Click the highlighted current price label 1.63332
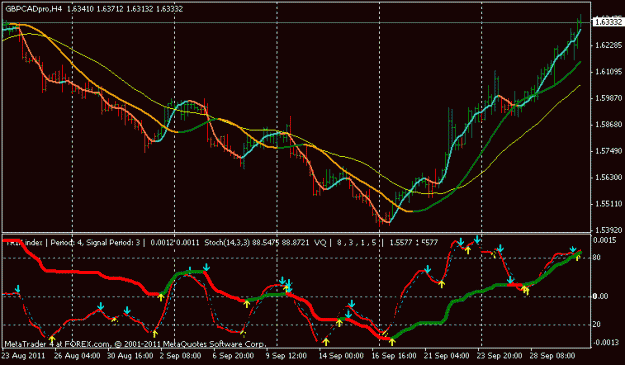The height and width of the screenshot is (365, 625). click(608, 22)
